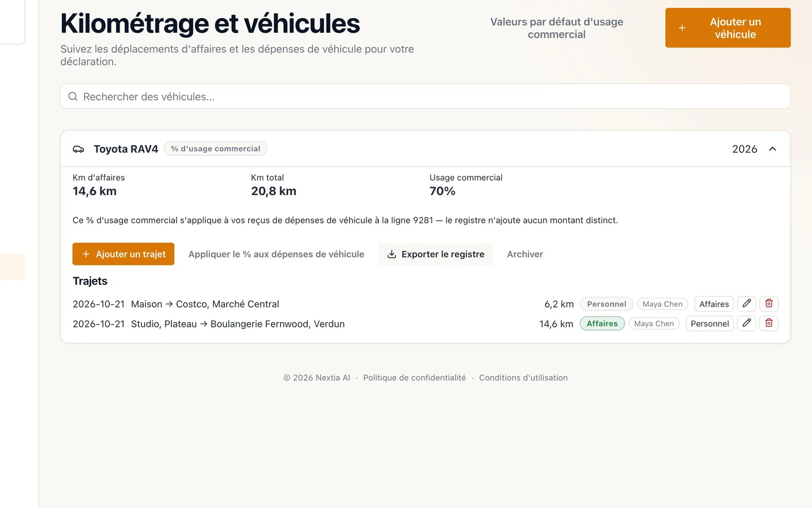Click the 70% usage commercial value

442,191
